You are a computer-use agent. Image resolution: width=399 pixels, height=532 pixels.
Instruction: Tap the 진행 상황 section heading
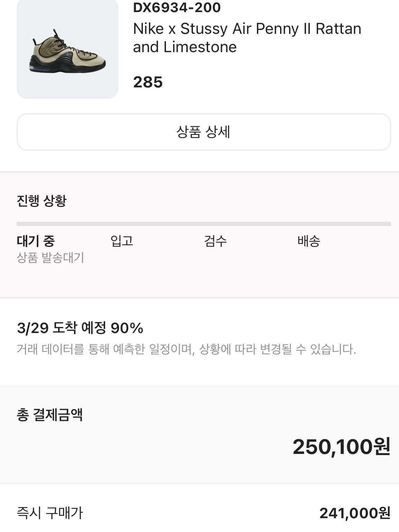(41, 201)
